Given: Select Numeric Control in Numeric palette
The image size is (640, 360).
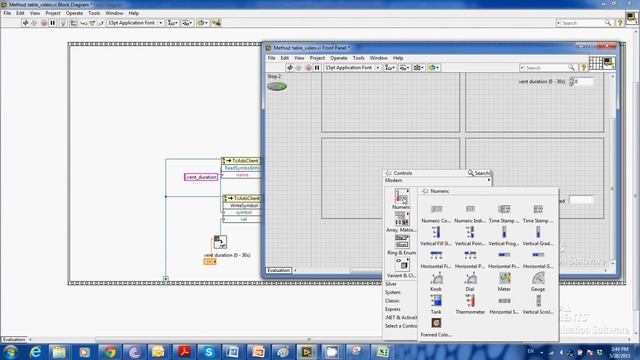Looking at the screenshot, I should pos(436,213).
